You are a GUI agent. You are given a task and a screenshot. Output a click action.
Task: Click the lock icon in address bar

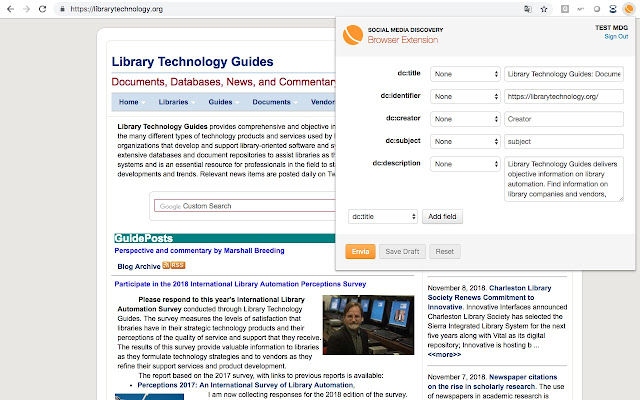pyautogui.click(x=62, y=9)
